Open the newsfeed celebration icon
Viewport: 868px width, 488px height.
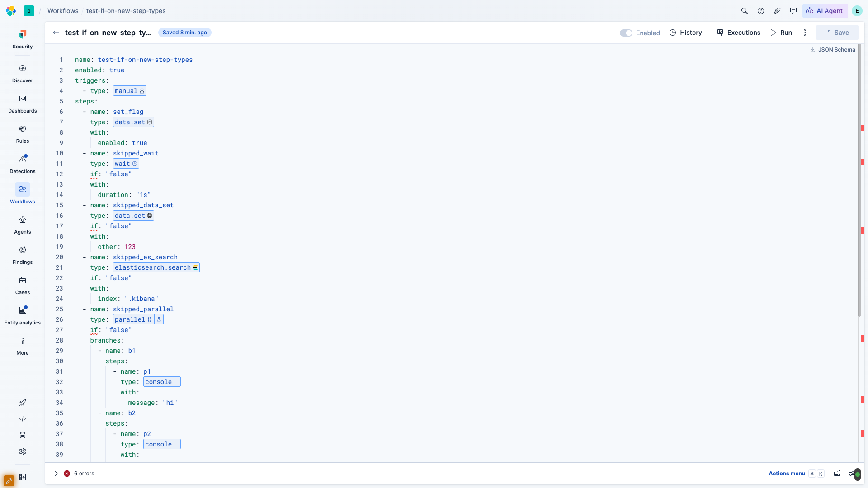tap(777, 11)
